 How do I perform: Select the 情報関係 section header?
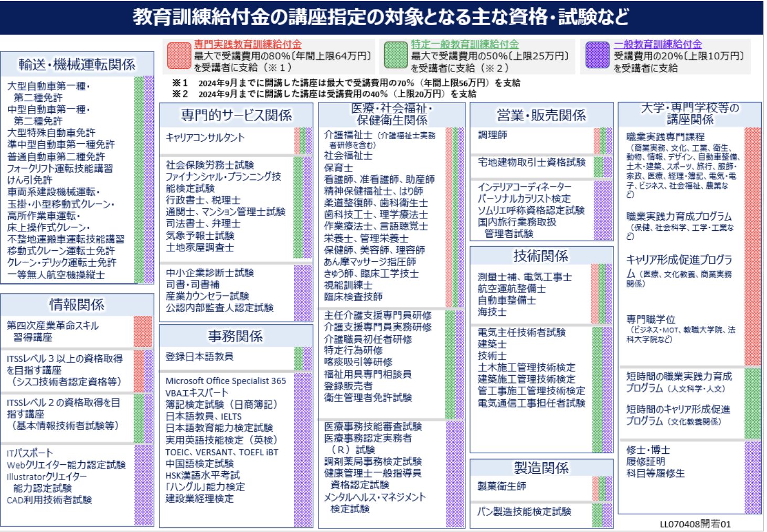(77, 304)
